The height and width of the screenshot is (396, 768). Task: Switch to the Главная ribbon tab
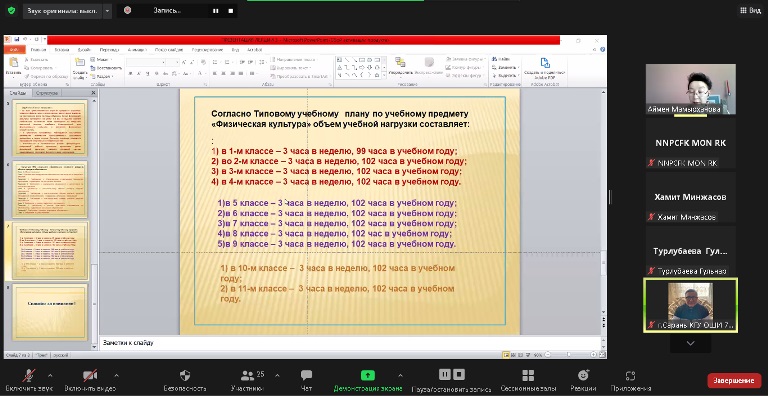pos(38,50)
